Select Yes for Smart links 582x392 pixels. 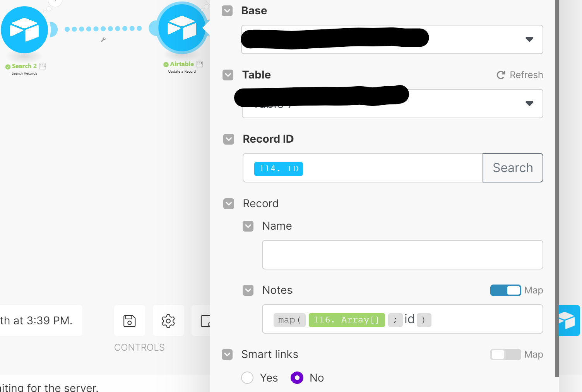(x=247, y=378)
